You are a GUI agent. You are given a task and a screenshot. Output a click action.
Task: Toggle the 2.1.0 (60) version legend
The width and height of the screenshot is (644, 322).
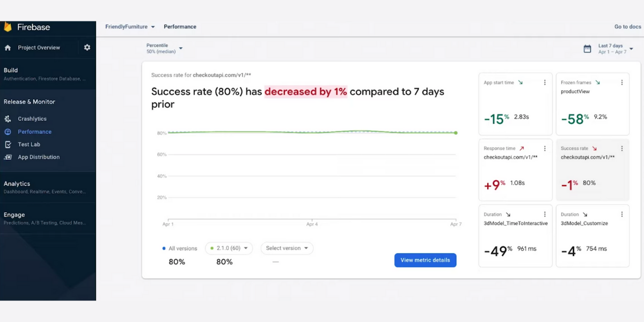[x=229, y=248]
